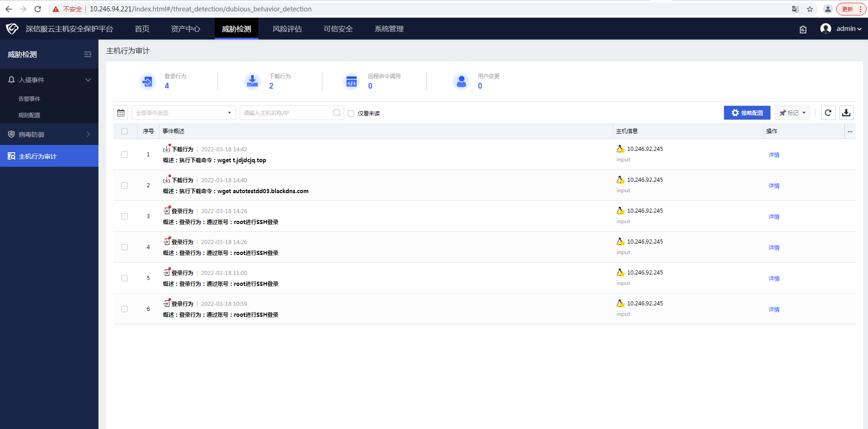
Task: Click the download event icon in row 2
Action: pyautogui.click(x=167, y=180)
